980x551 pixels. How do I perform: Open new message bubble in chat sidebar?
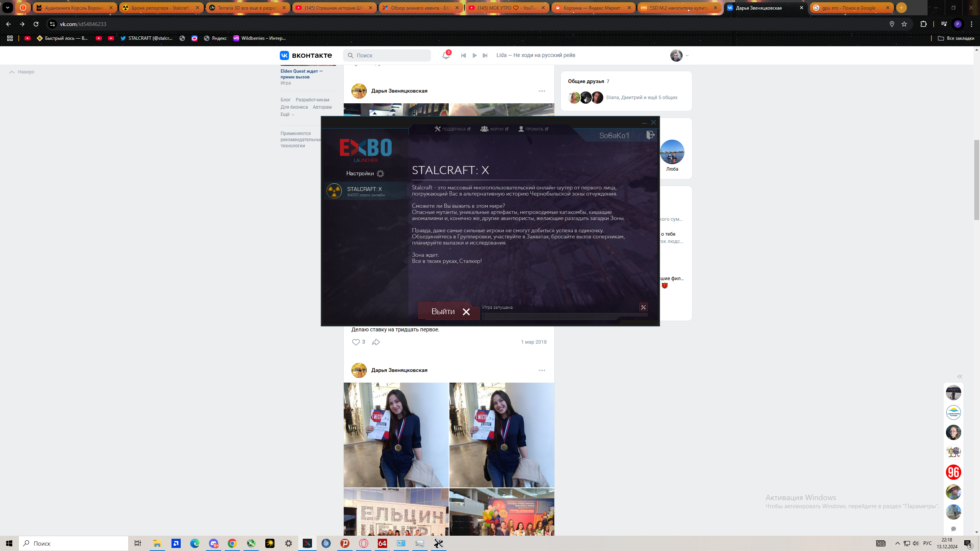(954, 529)
